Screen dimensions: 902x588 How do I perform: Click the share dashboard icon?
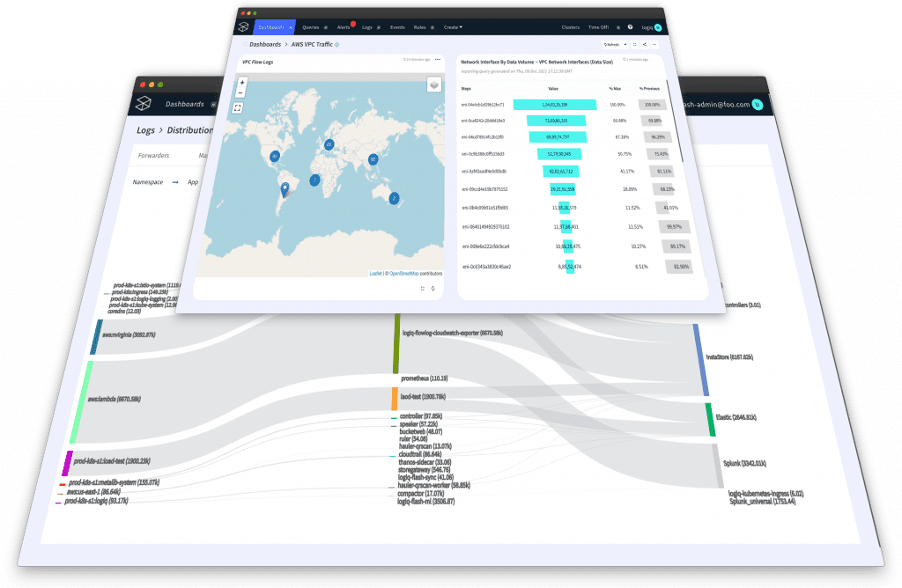click(x=644, y=44)
